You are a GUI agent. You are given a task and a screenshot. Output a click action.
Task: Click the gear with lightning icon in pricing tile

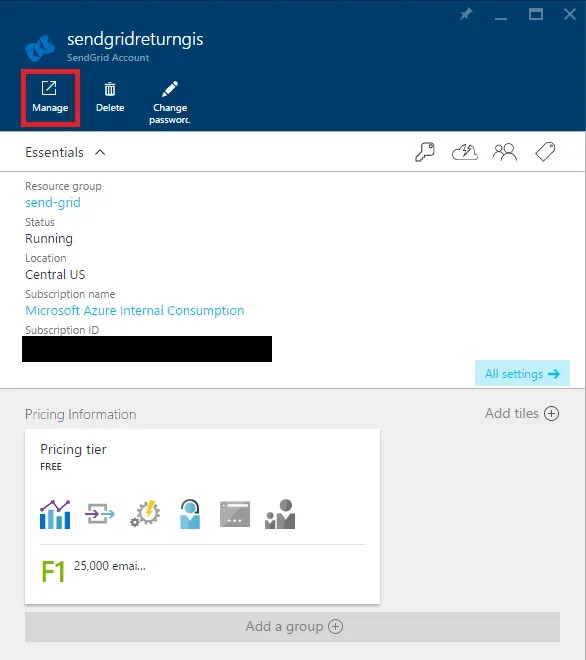(145, 514)
